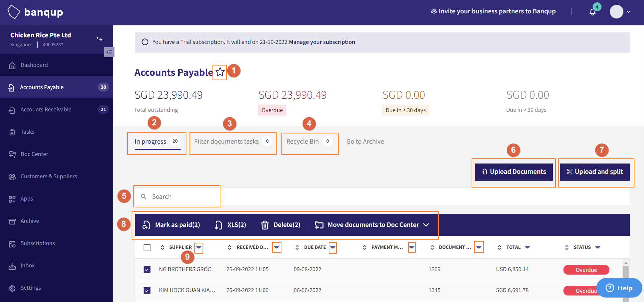644x302 pixels.
Task: Click the Due in < 30 days badge
Action: 405,110
